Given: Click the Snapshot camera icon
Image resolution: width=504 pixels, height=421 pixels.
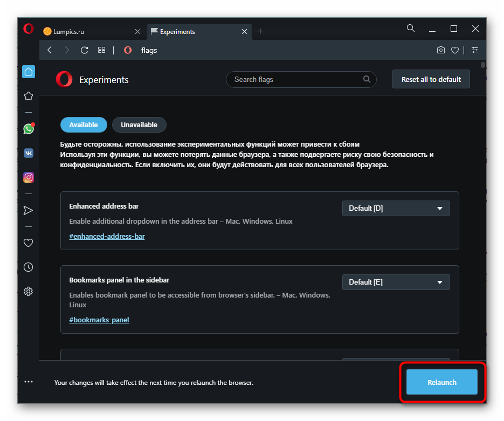Looking at the screenshot, I should coord(441,50).
